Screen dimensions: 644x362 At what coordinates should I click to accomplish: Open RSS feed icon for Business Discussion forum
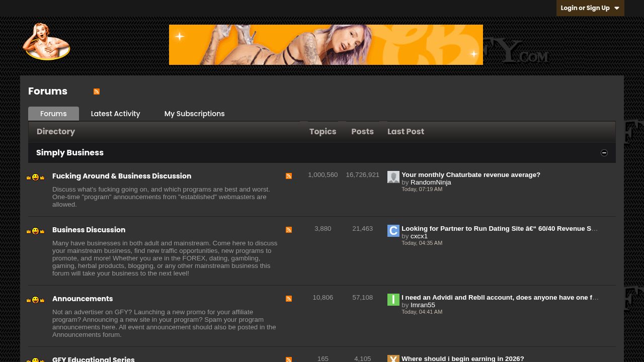[x=289, y=230]
